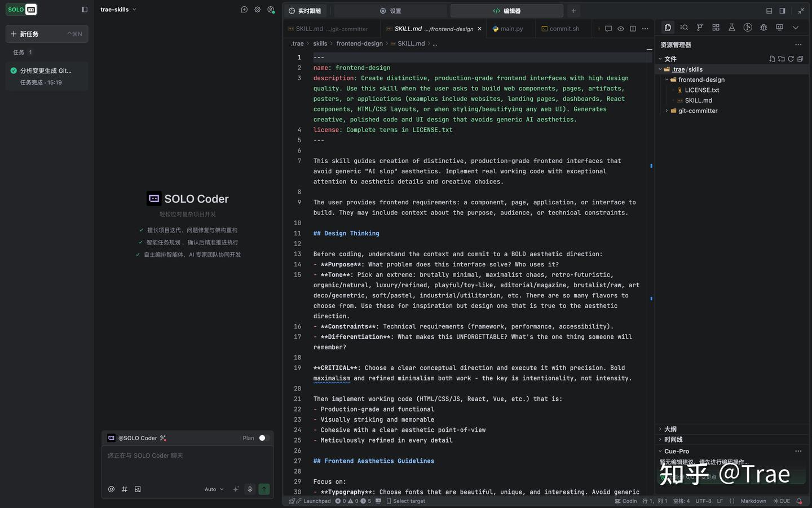Click the 新任务 new task button

(47, 34)
